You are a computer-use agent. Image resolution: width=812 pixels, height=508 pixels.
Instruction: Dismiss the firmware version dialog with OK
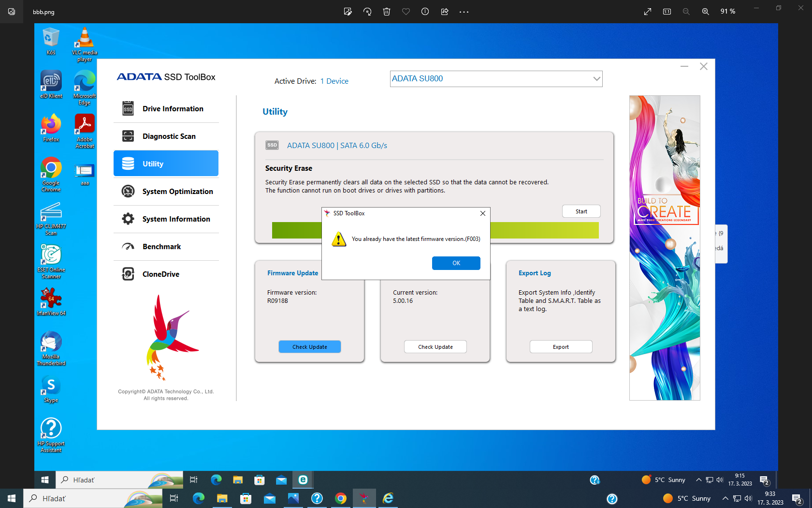click(x=456, y=263)
